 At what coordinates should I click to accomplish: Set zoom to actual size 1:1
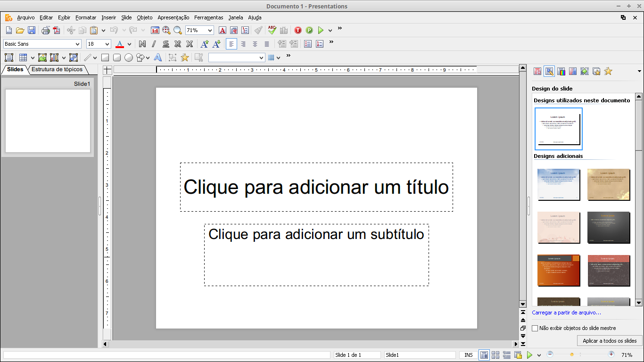click(x=155, y=30)
